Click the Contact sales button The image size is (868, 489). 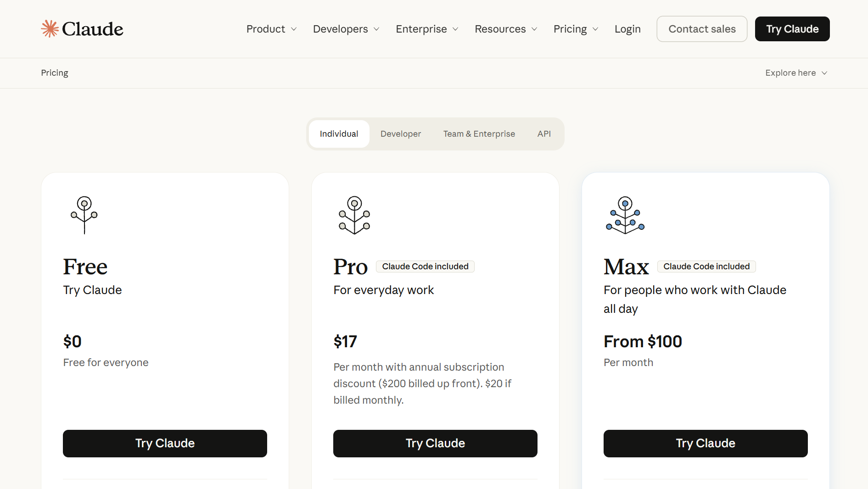tap(702, 29)
